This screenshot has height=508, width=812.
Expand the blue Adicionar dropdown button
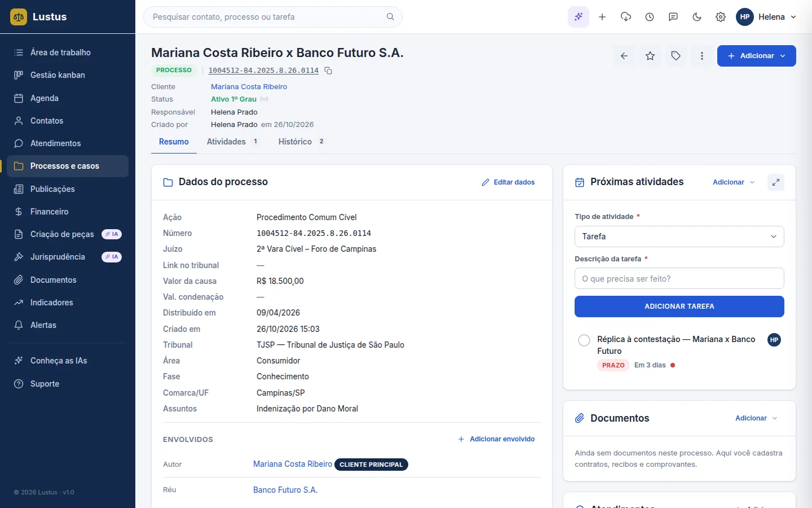757,56
